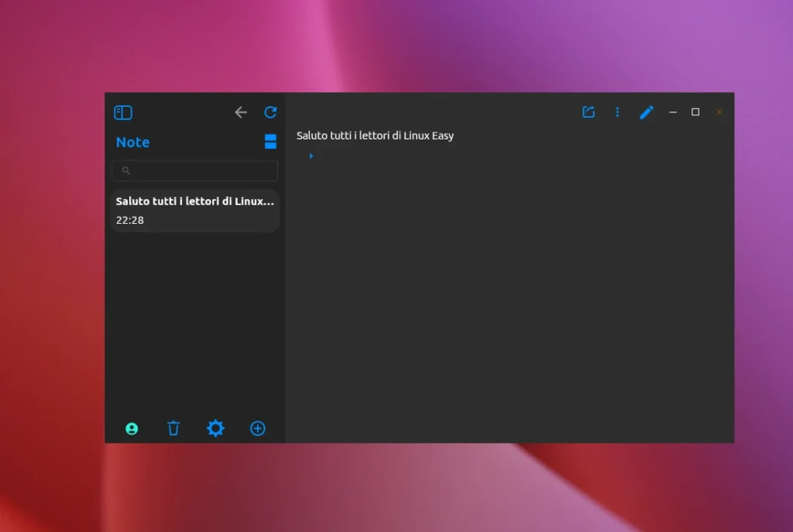Click the share/export note icon
The width and height of the screenshot is (793, 532).
589,112
